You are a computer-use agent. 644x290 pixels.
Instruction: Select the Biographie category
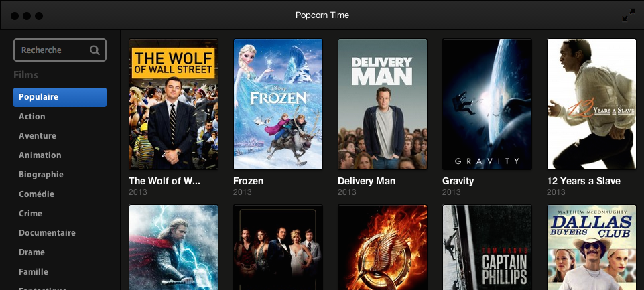[41, 175]
